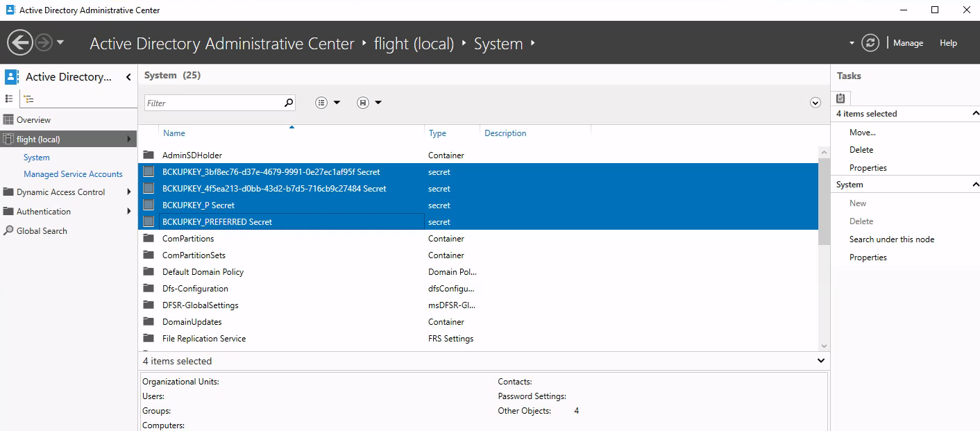This screenshot has height=431, width=980.
Task: Click the Refresh icon in header
Action: pyautogui.click(x=870, y=43)
